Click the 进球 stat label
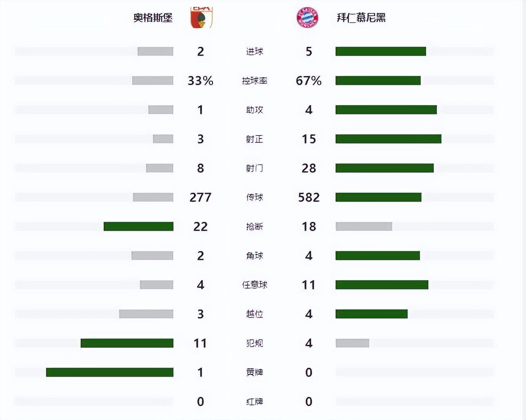Image resolution: width=526 pixels, height=420 pixels. tap(255, 51)
